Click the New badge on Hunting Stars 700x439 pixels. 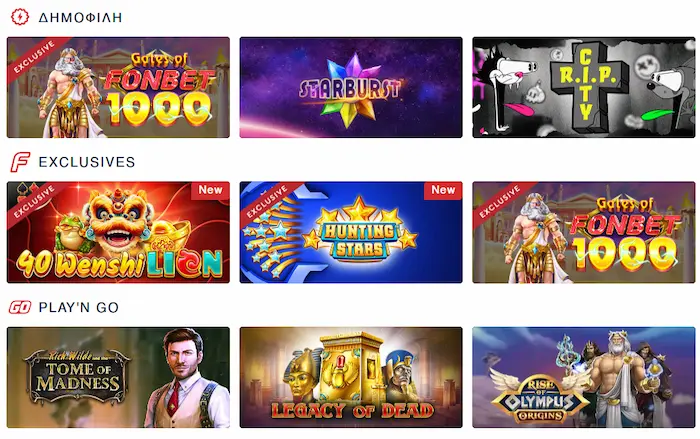(443, 190)
